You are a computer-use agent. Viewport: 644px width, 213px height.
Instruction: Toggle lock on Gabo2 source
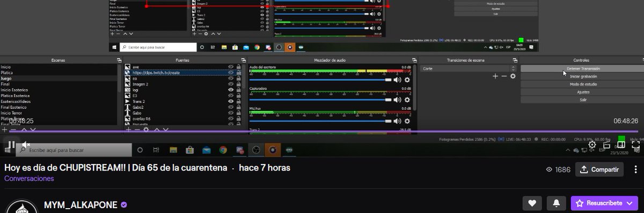[239, 107]
